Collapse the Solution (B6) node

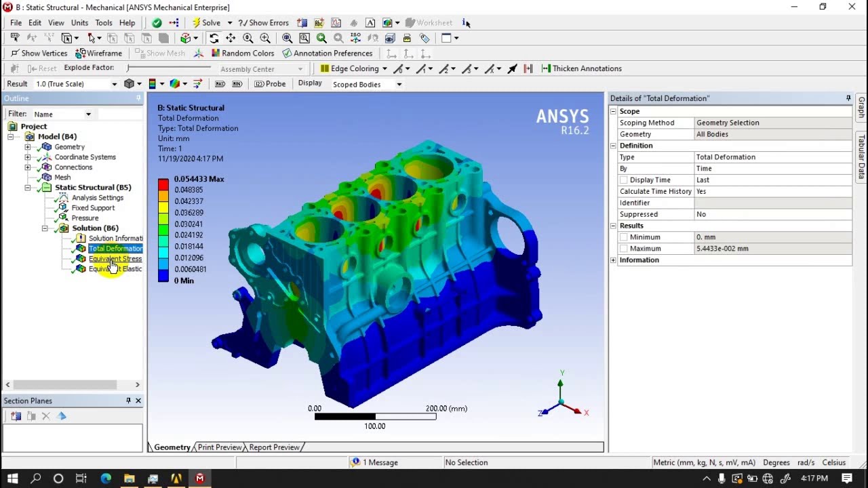coord(45,228)
